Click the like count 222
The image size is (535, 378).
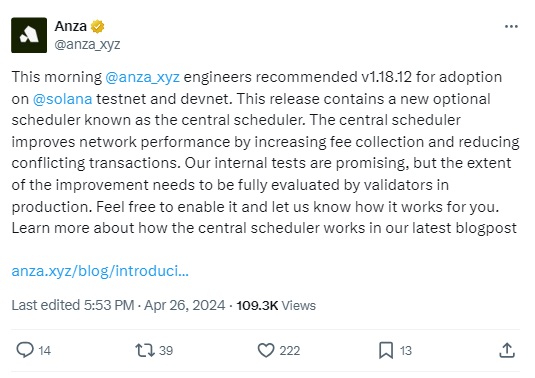click(x=290, y=351)
